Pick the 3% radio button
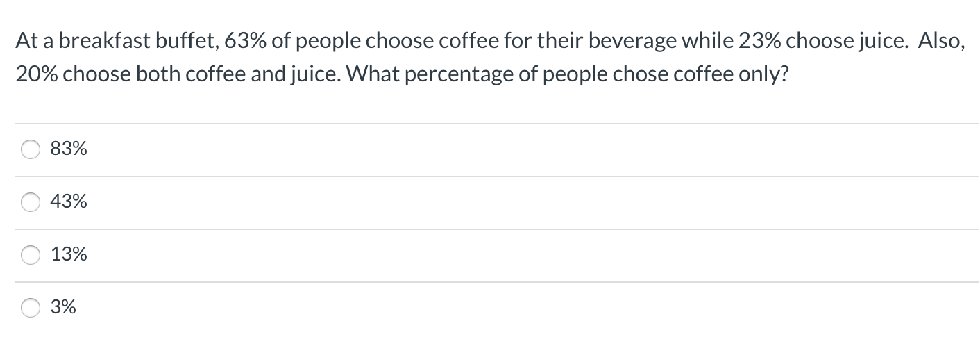The image size is (980, 353). point(31,308)
